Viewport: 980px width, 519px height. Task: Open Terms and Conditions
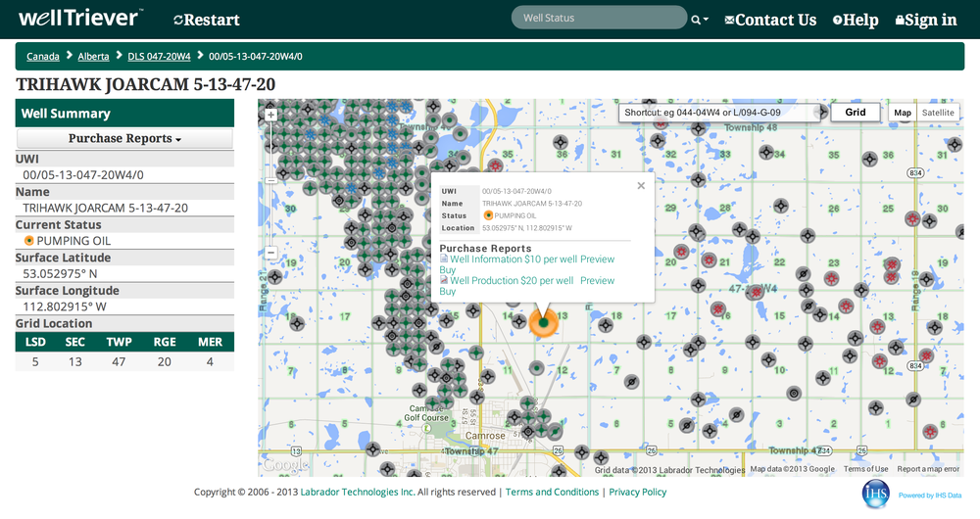(552, 493)
